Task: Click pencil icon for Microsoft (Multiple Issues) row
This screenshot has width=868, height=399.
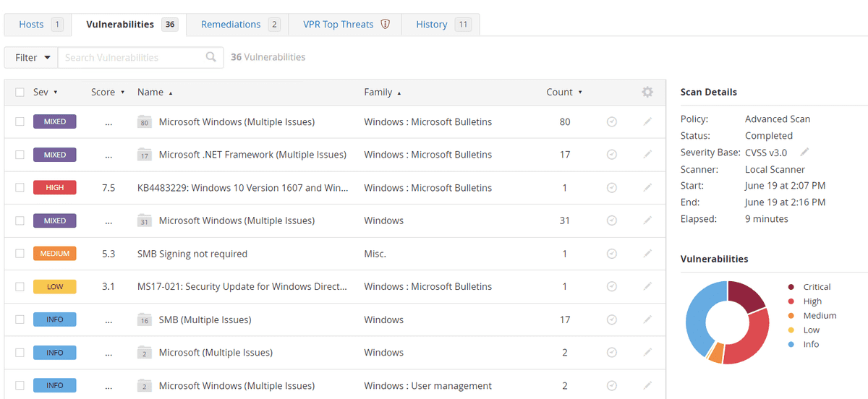Action: point(647,353)
